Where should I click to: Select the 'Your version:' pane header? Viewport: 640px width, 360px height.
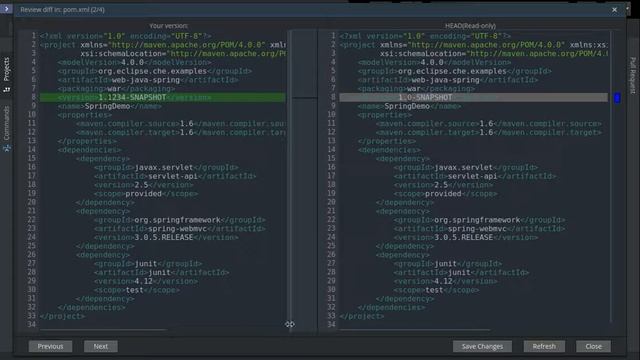[x=168, y=26]
